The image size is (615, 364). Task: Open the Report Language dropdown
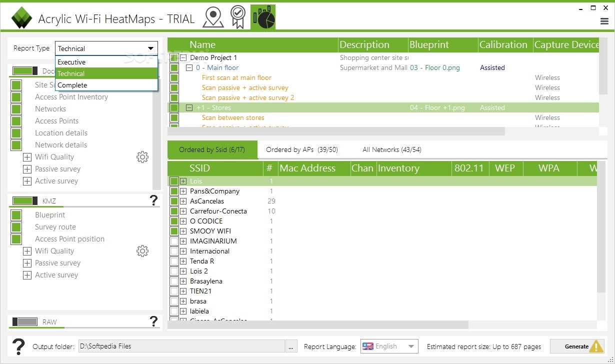[389, 346]
